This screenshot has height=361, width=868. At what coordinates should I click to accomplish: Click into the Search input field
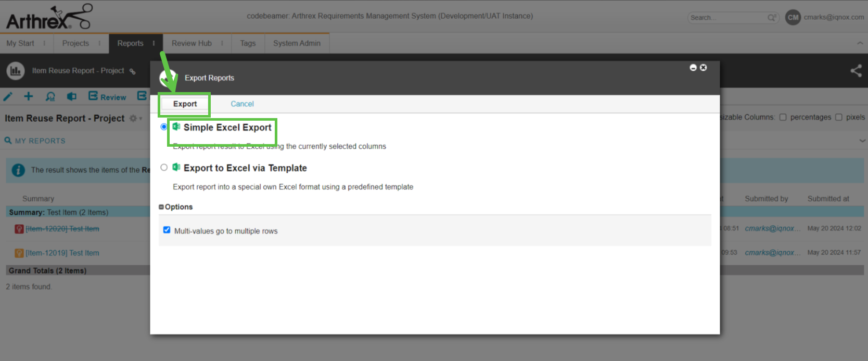click(x=727, y=18)
